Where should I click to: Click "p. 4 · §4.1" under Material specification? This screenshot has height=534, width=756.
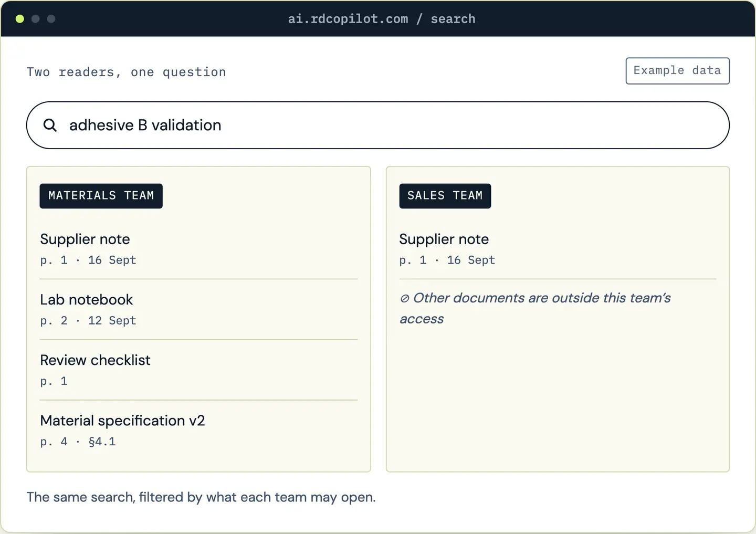pos(78,442)
